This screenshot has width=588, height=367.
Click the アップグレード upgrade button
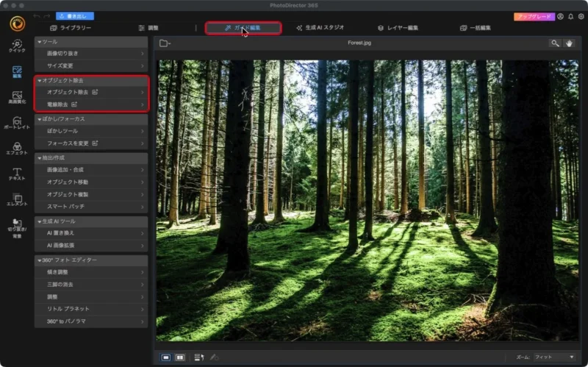pyautogui.click(x=534, y=16)
